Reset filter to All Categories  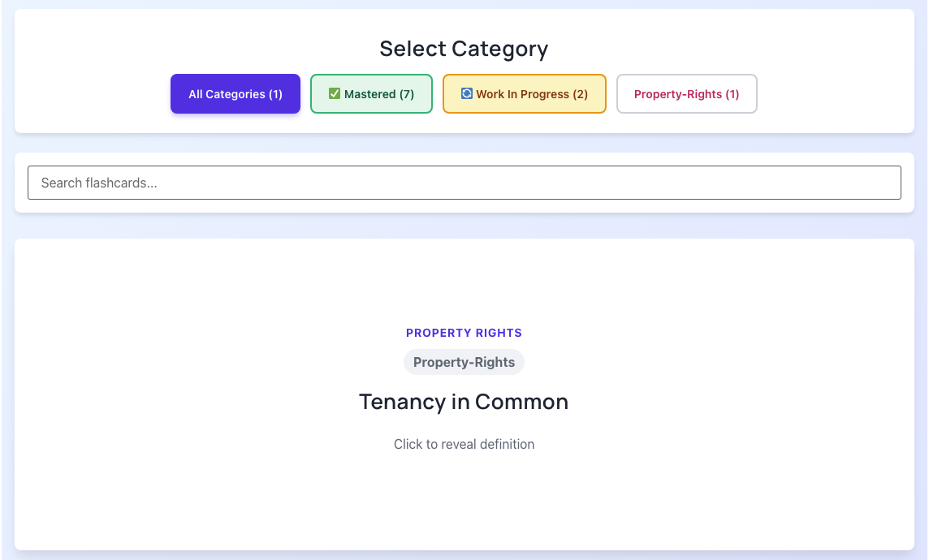click(235, 93)
